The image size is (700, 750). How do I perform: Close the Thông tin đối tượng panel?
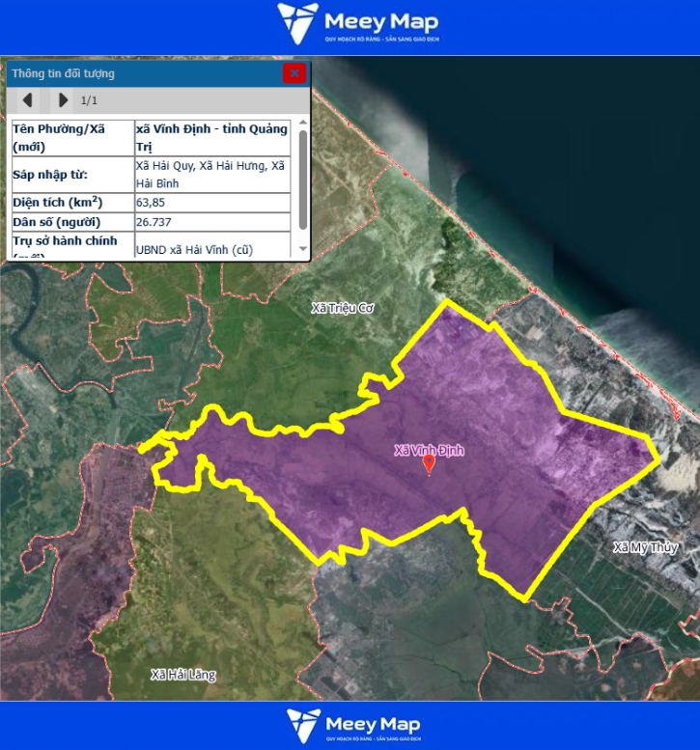(294, 73)
